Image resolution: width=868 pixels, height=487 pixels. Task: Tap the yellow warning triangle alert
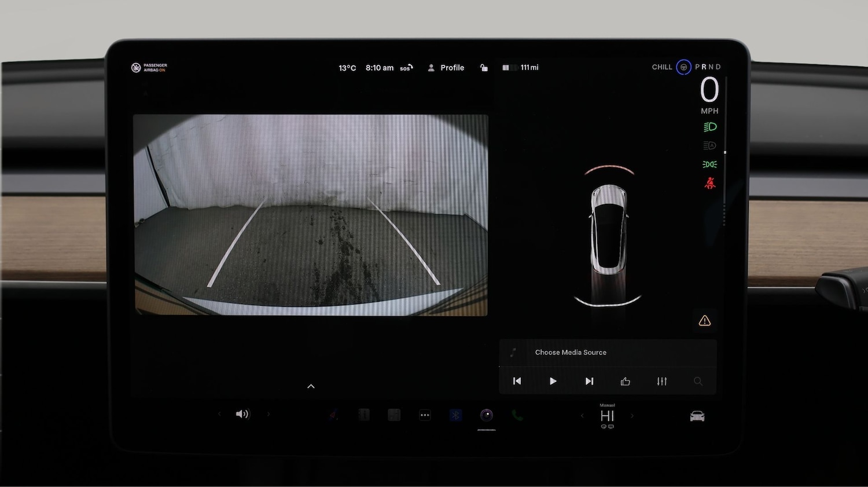coord(704,320)
